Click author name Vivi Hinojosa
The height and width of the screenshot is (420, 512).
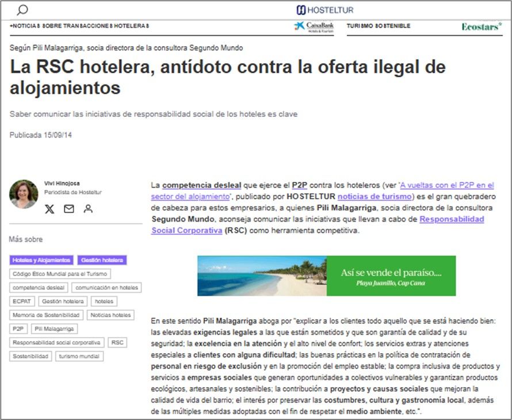(62, 184)
